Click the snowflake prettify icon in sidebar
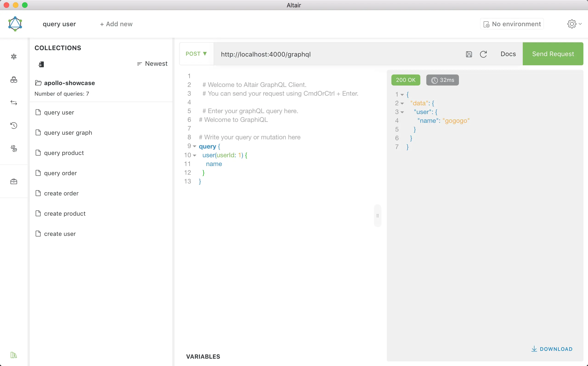 coord(14,57)
